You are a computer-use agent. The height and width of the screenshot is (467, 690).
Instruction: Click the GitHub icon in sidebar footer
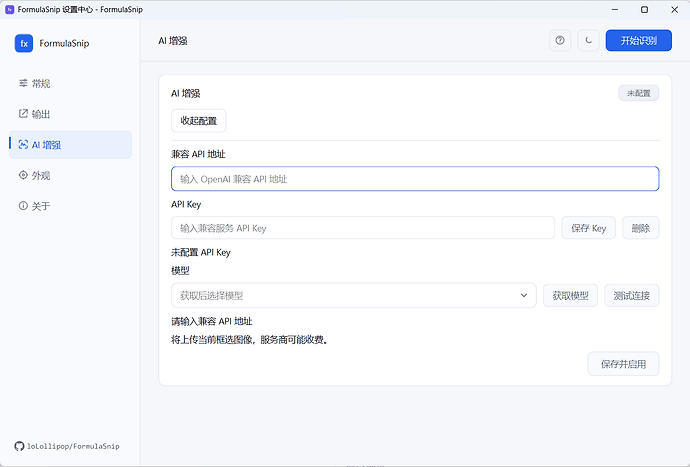tap(19, 446)
